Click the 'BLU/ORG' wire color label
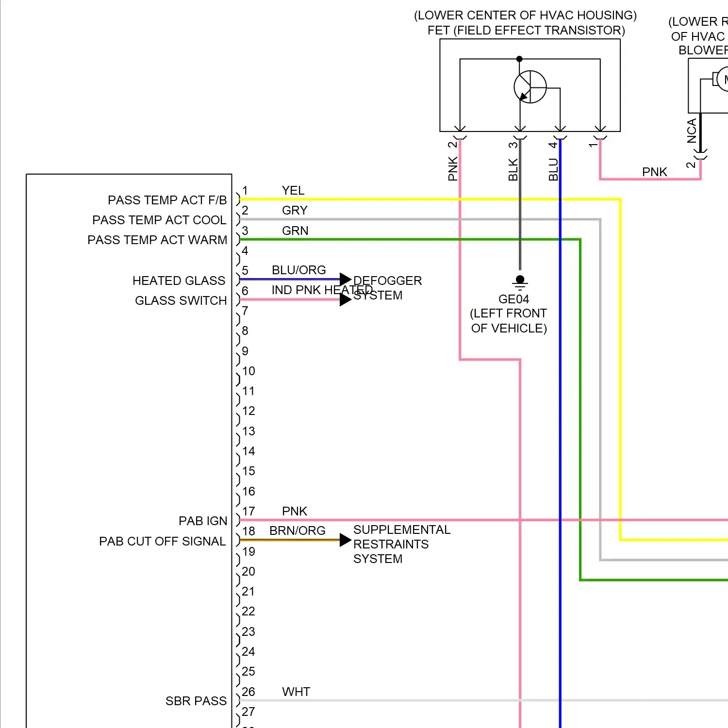This screenshot has height=728, width=728. (x=299, y=270)
